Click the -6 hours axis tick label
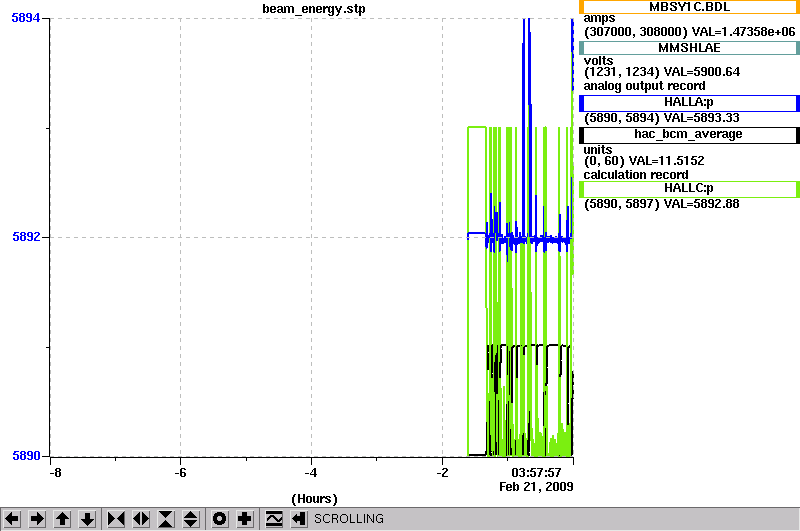This screenshot has height=531, width=800. click(180, 473)
